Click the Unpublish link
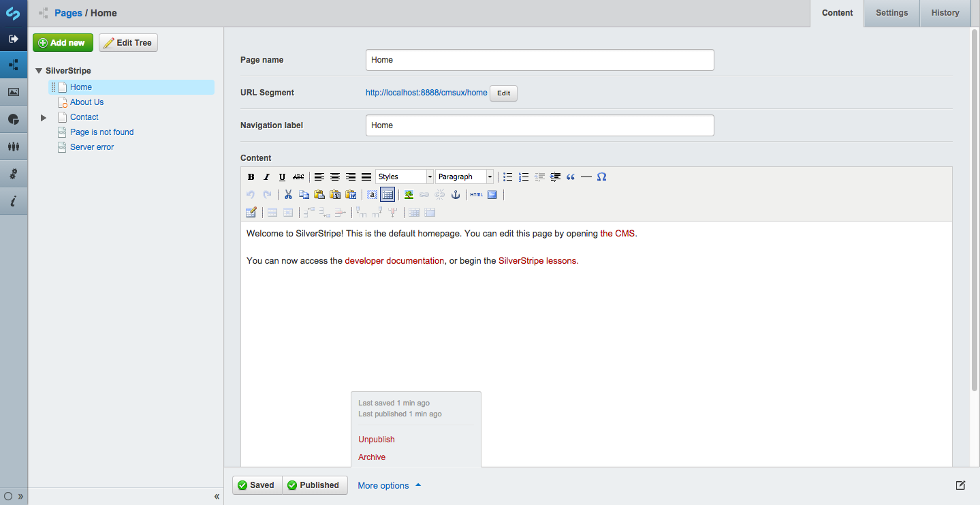This screenshot has height=505, width=980. tap(377, 440)
